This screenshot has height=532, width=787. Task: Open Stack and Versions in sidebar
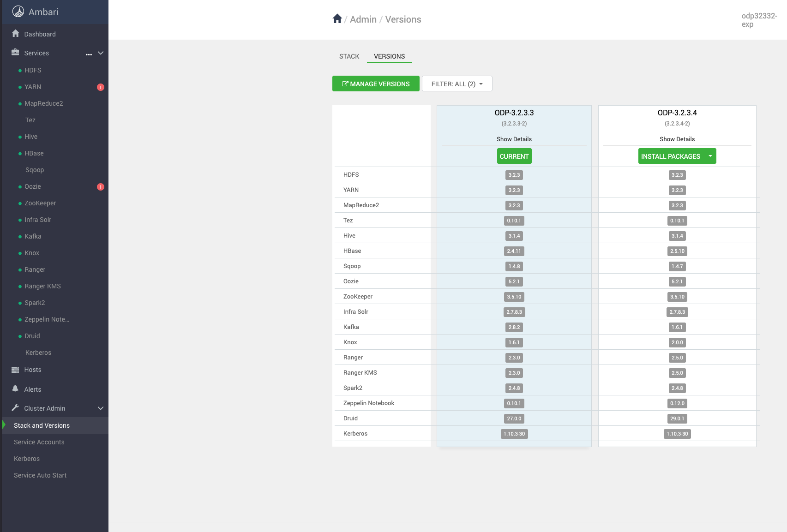click(x=55, y=425)
